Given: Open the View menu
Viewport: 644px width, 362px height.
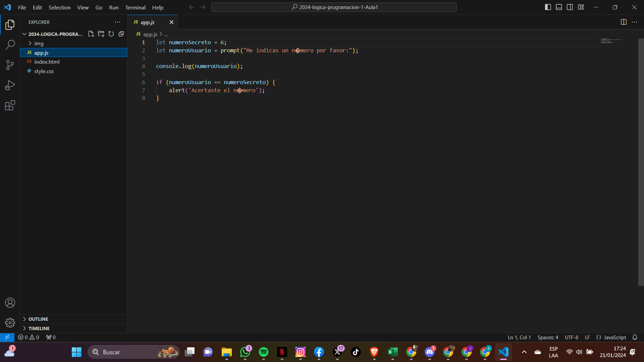Looking at the screenshot, I should click(83, 7).
